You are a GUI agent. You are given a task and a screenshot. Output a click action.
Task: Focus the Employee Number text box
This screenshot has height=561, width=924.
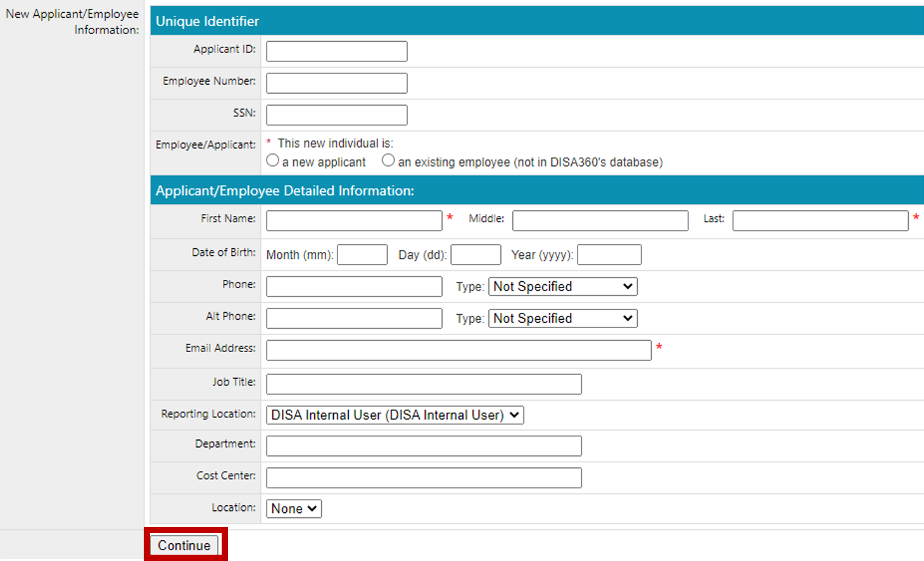(336, 83)
